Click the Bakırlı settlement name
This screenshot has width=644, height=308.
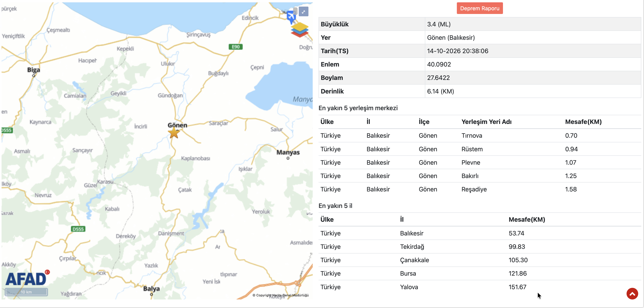click(470, 176)
